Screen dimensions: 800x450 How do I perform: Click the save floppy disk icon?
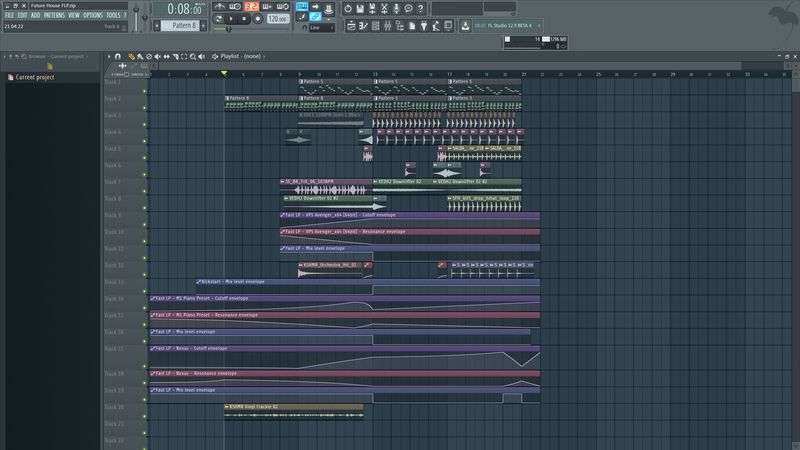(360, 9)
